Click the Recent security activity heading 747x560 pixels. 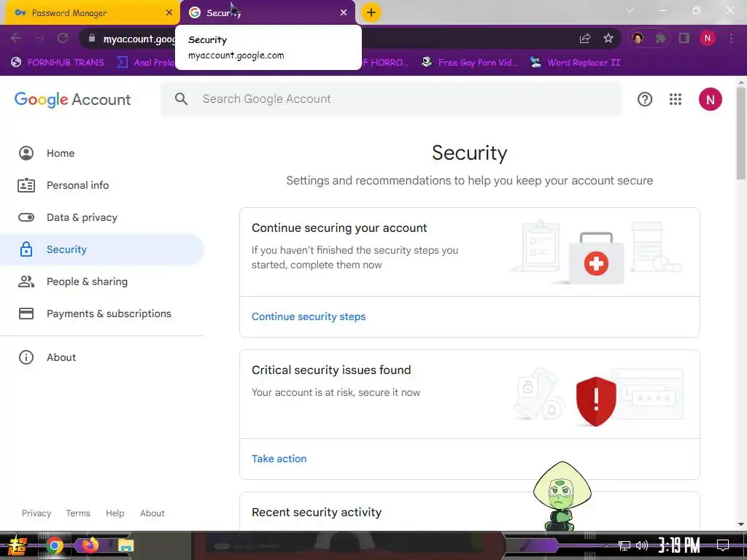[x=317, y=513]
